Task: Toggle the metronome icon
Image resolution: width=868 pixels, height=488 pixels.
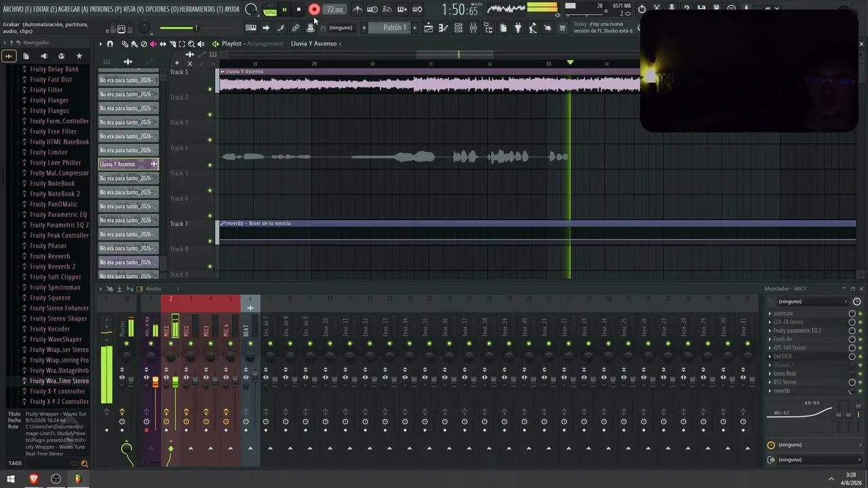Action: (x=357, y=9)
